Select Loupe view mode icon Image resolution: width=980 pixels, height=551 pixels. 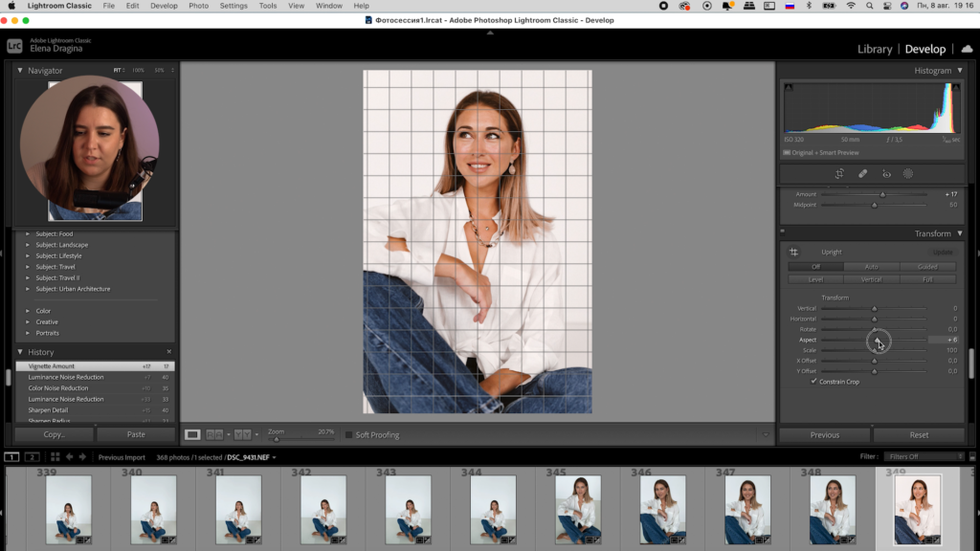point(192,434)
